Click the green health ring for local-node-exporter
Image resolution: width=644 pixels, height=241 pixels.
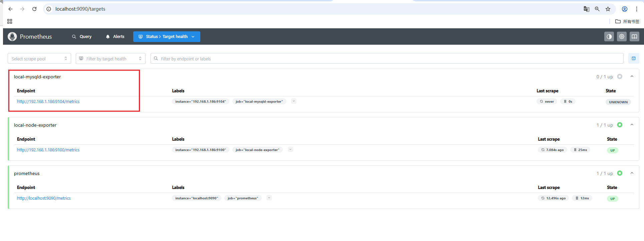pos(620,125)
